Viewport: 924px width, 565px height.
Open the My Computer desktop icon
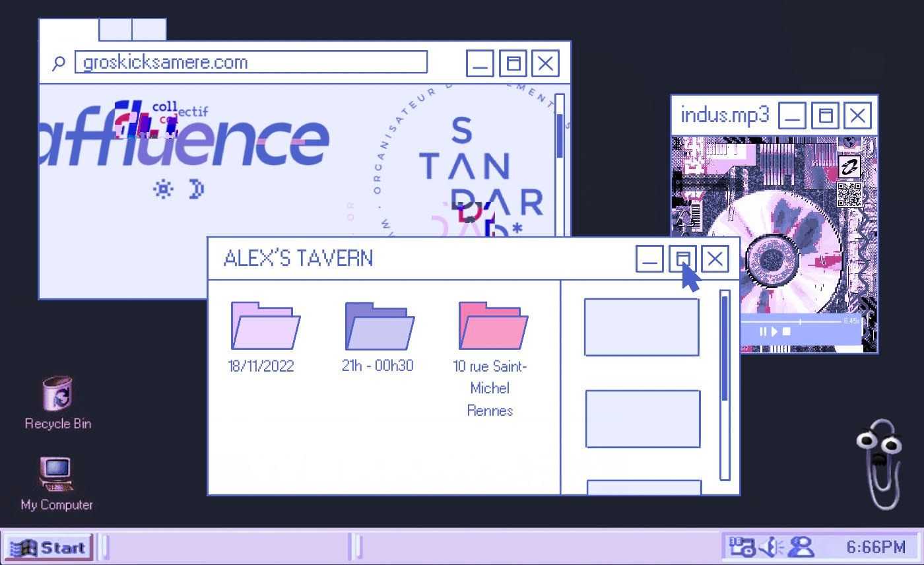[x=57, y=484]
